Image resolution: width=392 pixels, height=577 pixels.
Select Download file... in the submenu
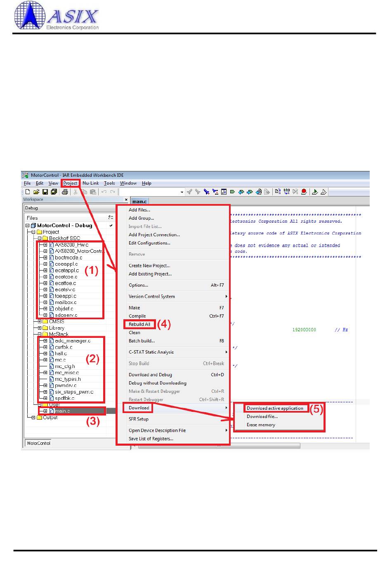pos(262,416)
